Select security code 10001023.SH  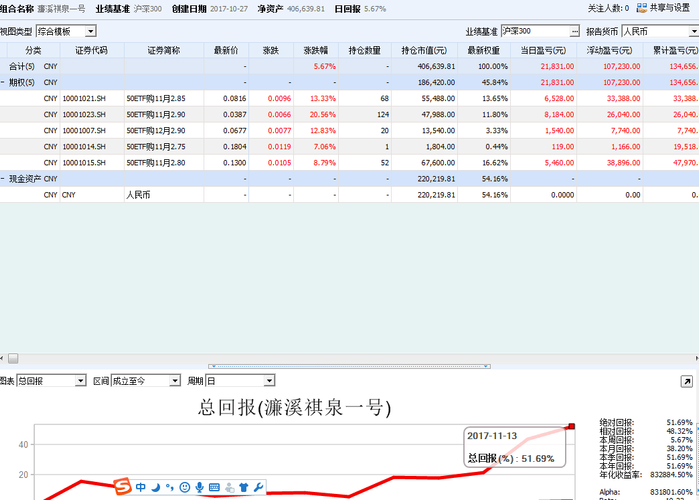tap(84, 115)
